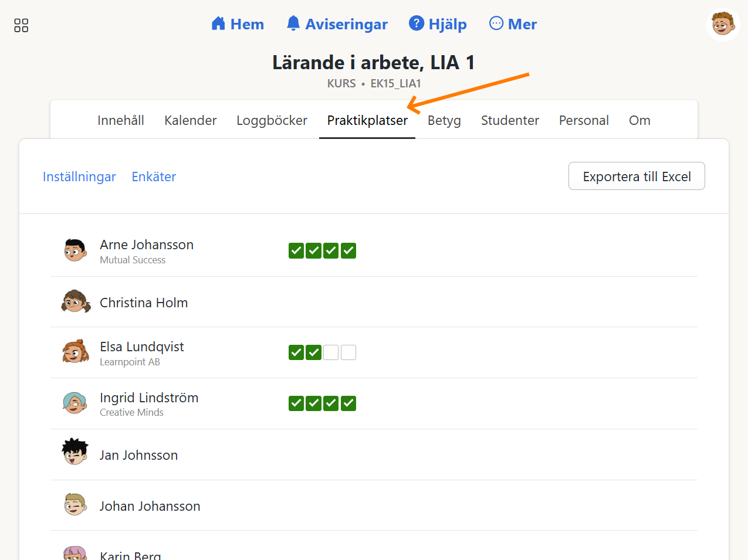Viewport: 748px width, 560px height.
Task: Open the Studenter tab
Action: pos(510,120)
